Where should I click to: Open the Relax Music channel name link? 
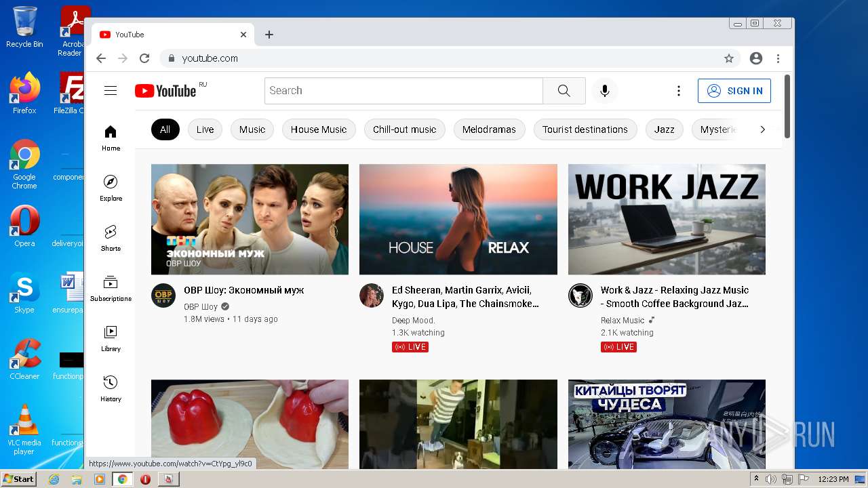pyautogui.click(x=623, y=320)
